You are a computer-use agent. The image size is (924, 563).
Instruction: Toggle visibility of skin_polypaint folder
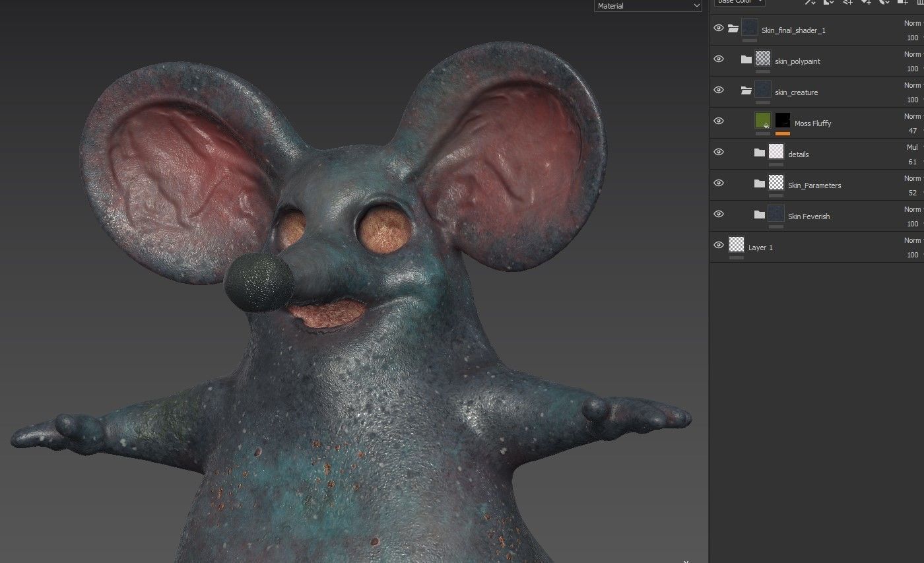point(719,59)
